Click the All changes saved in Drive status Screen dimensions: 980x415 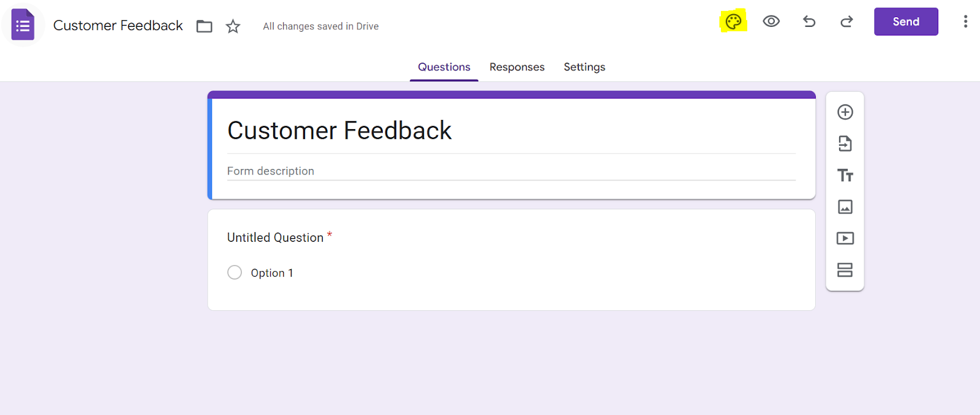[x=321, y=26]
